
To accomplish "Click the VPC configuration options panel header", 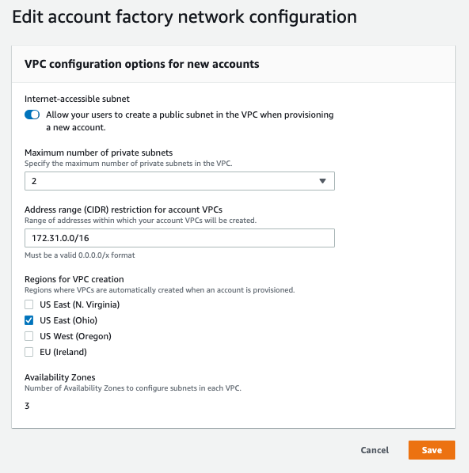I will (x=233, y=64).
